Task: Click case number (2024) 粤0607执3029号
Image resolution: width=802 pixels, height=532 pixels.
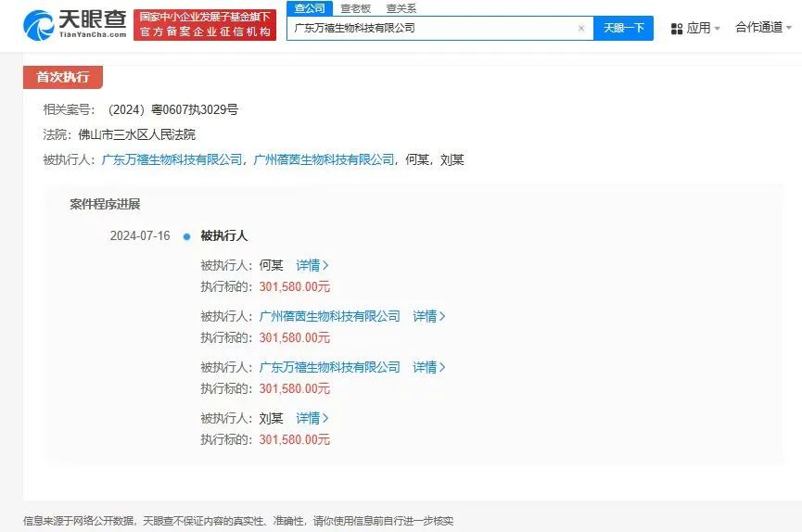Action: pyautogui.click(x=172, y=109)
